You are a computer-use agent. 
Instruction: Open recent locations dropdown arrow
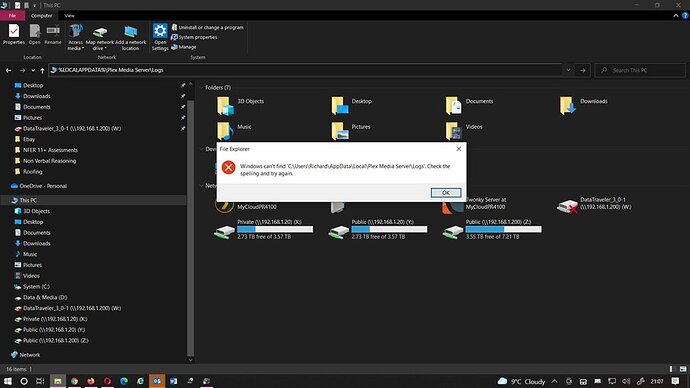click(33, 70)
